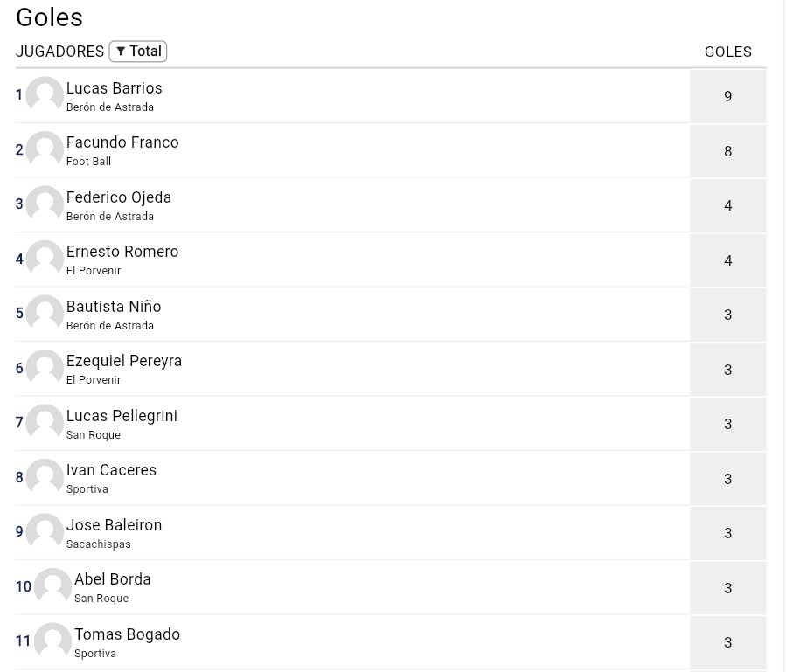Open Ivan Caceres player page
Viewport: 786px width, 672px height.
(x=111, y=470)
